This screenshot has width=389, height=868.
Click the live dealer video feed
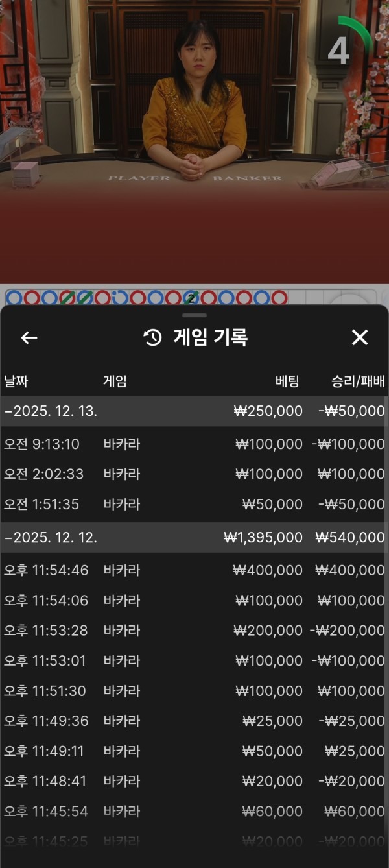194,141
